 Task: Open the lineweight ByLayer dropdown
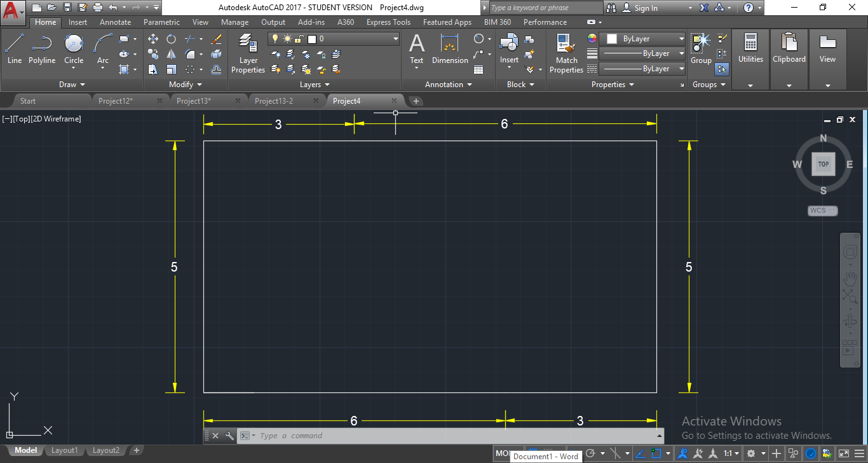(x=642, y=53)
